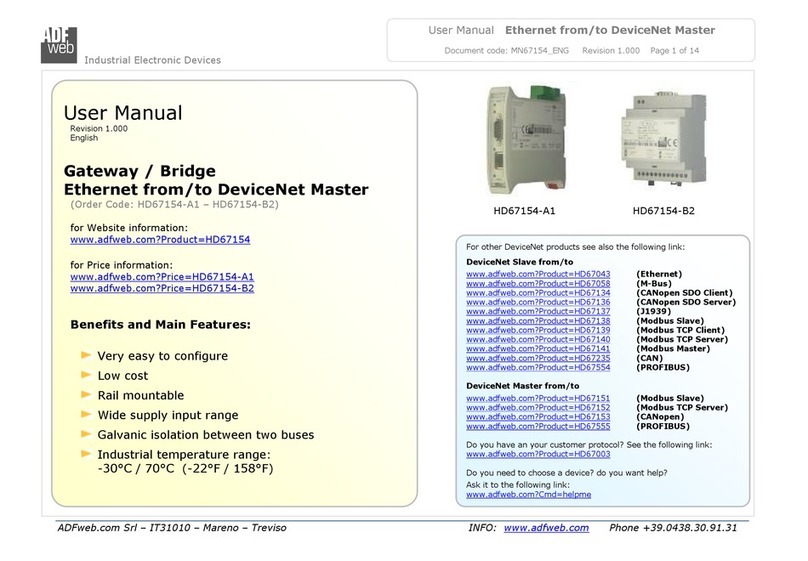Screen dimensions: 808x561
Task: Select 'for Price information:' label
Action: click(122, 265)
